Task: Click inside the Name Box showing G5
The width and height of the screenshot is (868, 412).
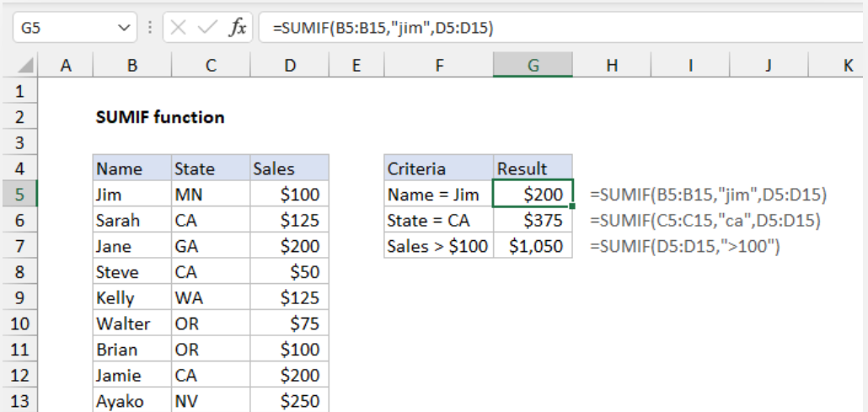Action: [59, 28]
